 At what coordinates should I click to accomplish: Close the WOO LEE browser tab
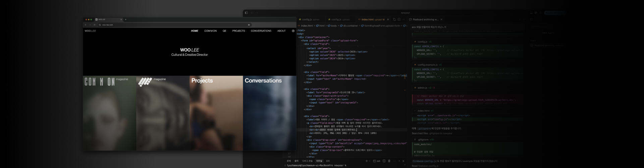pyautogui.click(x=121, y=19)
